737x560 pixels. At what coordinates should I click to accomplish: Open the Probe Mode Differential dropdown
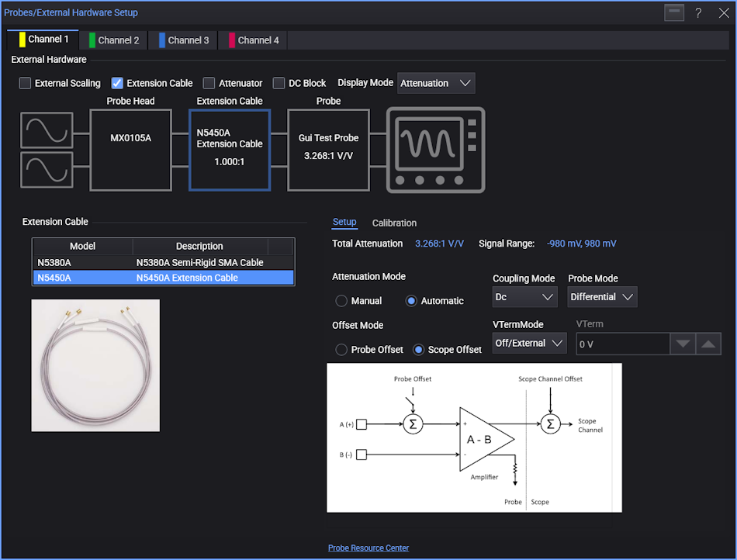602,297
